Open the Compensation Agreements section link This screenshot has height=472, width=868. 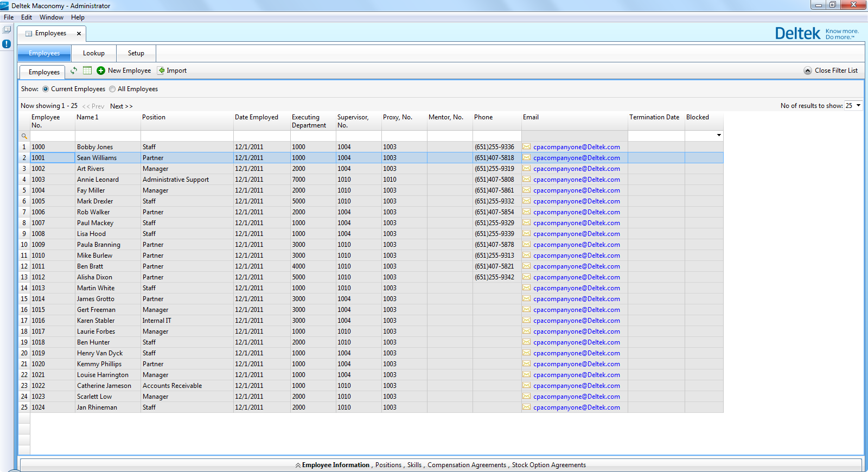click(467, 465)
